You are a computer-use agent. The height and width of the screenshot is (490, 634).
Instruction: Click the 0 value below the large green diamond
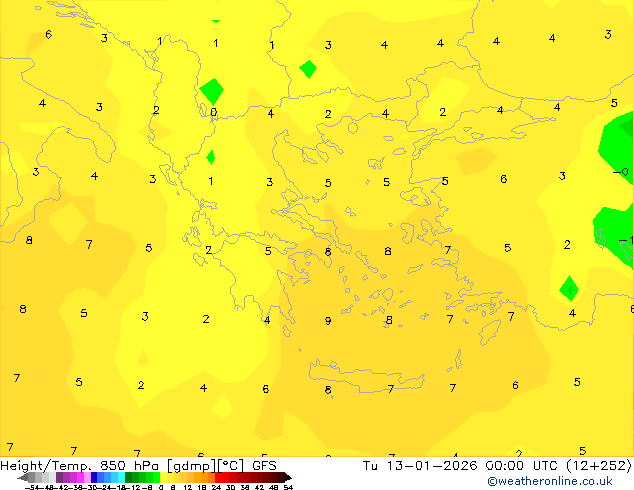(213, 112)
